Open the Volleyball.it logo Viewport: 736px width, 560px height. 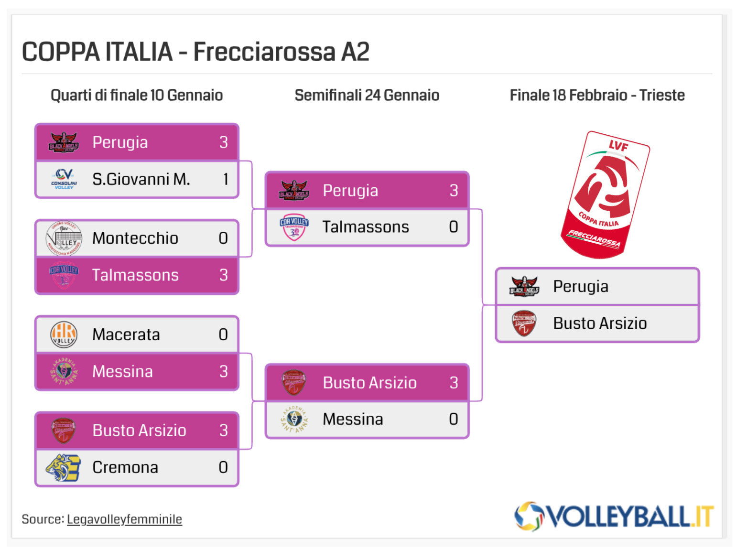(x=614, y=517)
